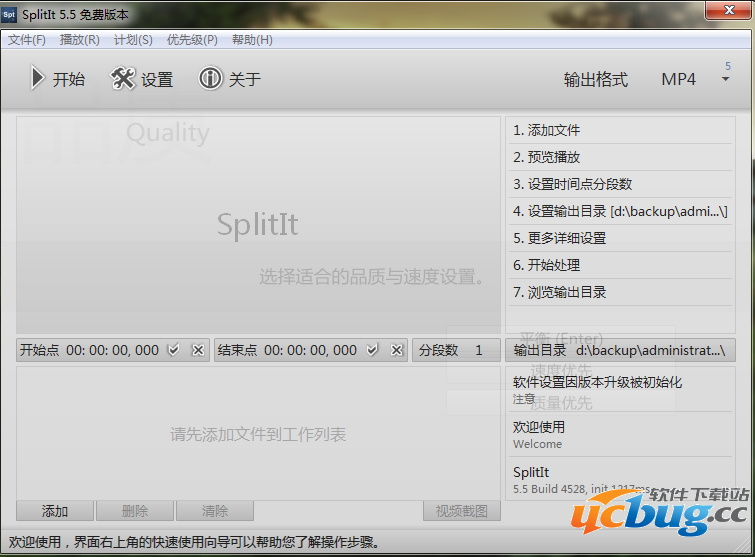Open the 优先级(P) menu
Viewport: 755px width, 557px height.
click(192, 40)
